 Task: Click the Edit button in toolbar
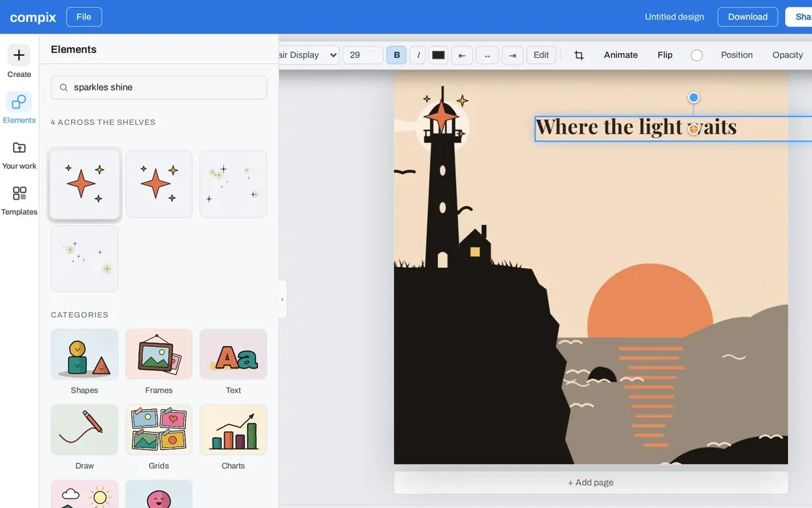pyautogui.click(x=541, y=55)
